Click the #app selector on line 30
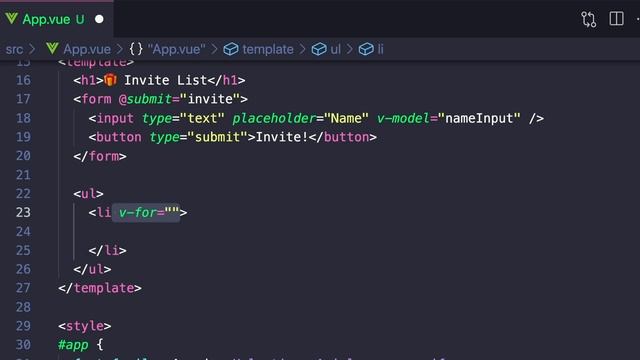Image resolution: width=640 pixels, height=360 pixels. 73,345
